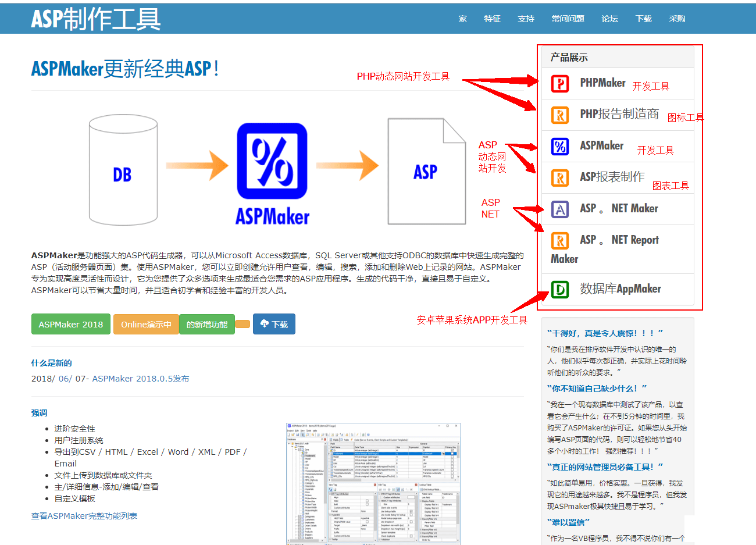Click the 用户注册系统 list item
The image size is (756, 545).
[x=79, y=440]
